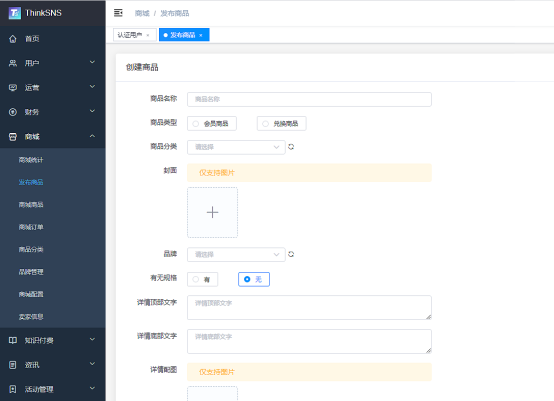The height and width of the screenshot is (401, 554).
Task: Click the users icon beside 用户
Action: click(13, 63)
